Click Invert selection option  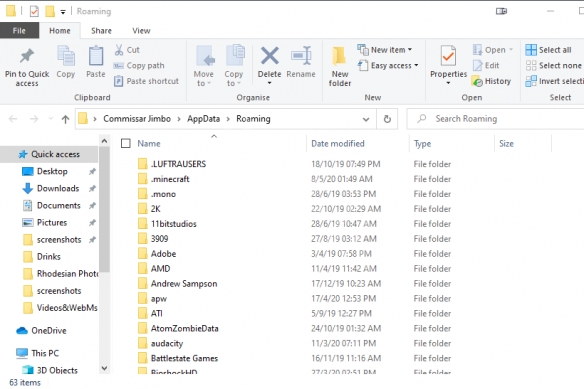tap(555, 81)
